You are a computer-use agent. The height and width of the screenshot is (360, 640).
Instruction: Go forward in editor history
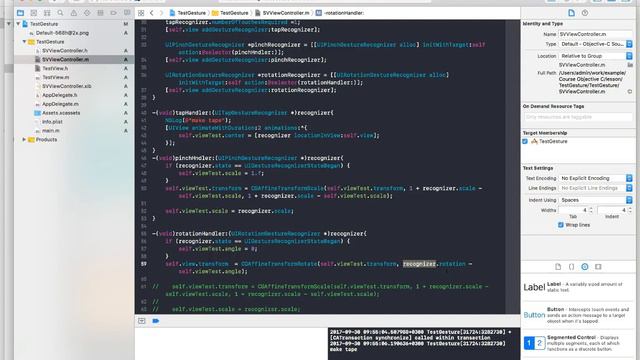(162, 13)
